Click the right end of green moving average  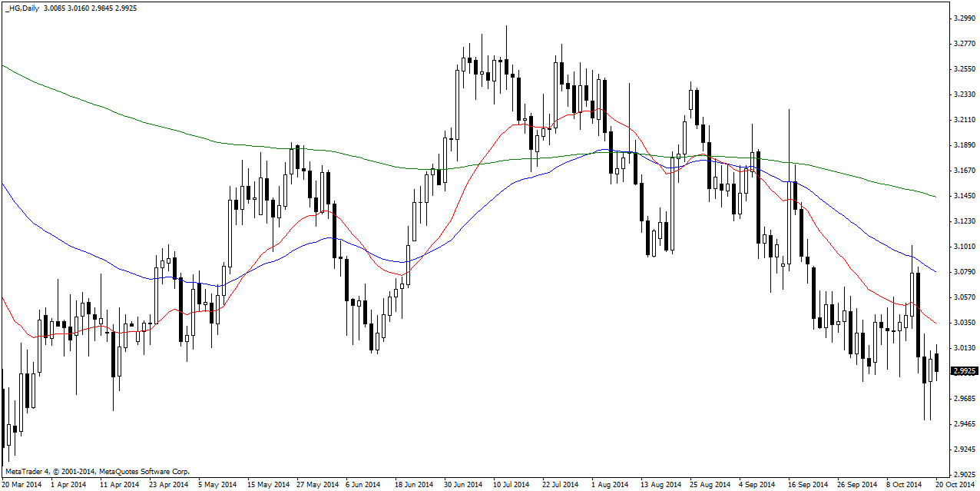[935, 197]
